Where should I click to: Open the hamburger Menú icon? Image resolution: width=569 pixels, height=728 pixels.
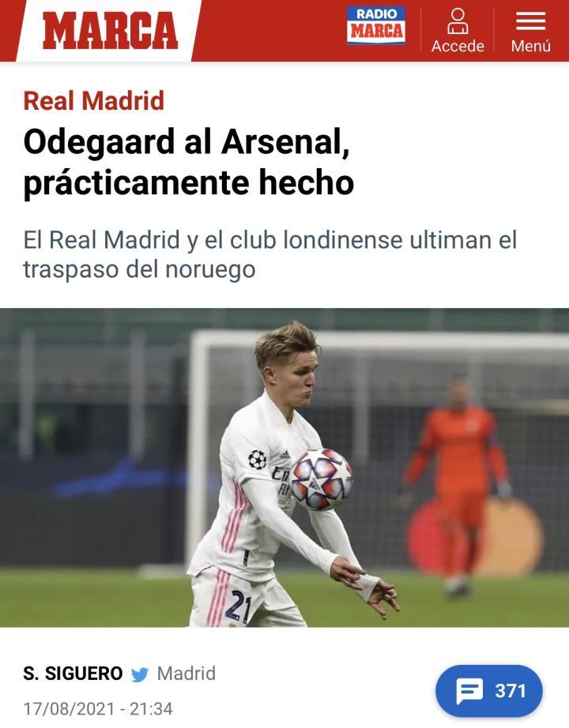pyautogui.click(x=530, y=21)
